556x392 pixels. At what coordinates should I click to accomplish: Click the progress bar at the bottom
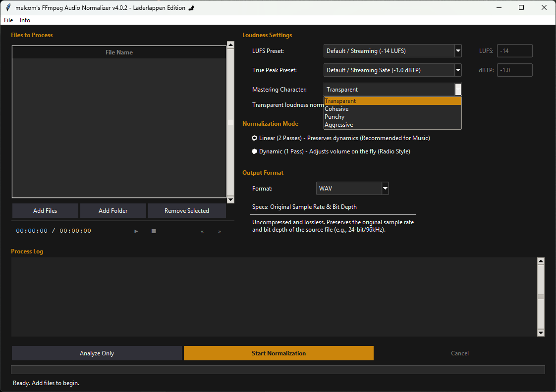pos(278,370)
